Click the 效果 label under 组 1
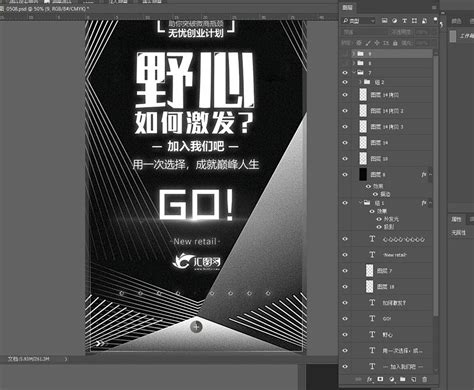 382,211
